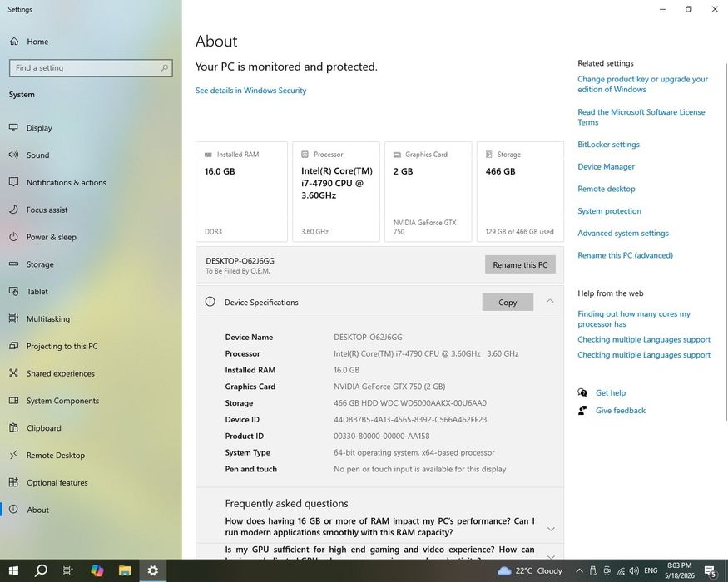The height and width of the screenshot is (582, 728).
Task: Click the Processor info card
Action: tap(335, 192)
